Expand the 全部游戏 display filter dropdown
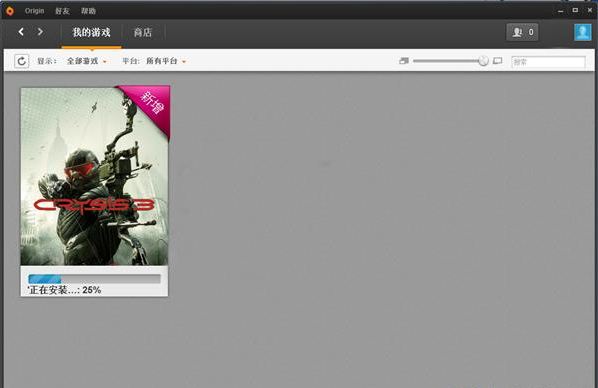 click(87, 61)
